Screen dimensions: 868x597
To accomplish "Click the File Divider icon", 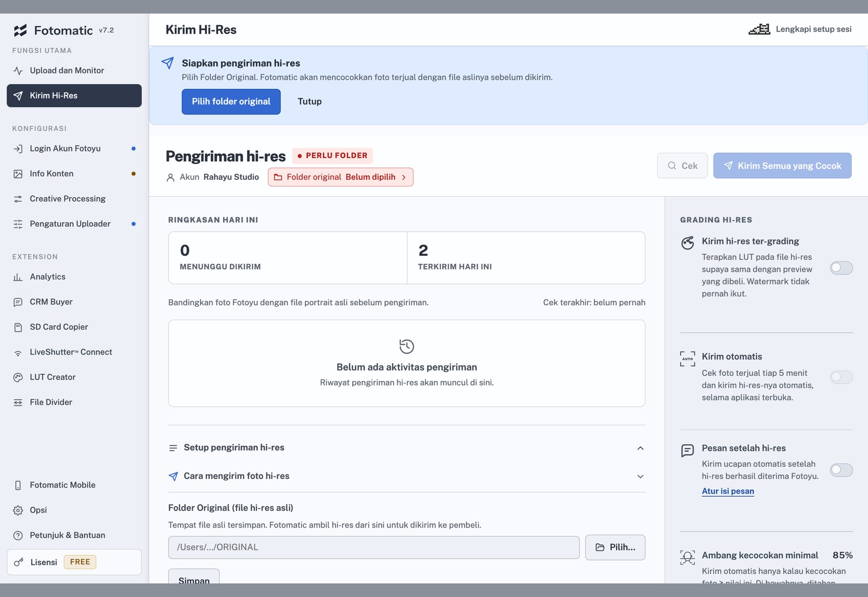I will point(18,402).
